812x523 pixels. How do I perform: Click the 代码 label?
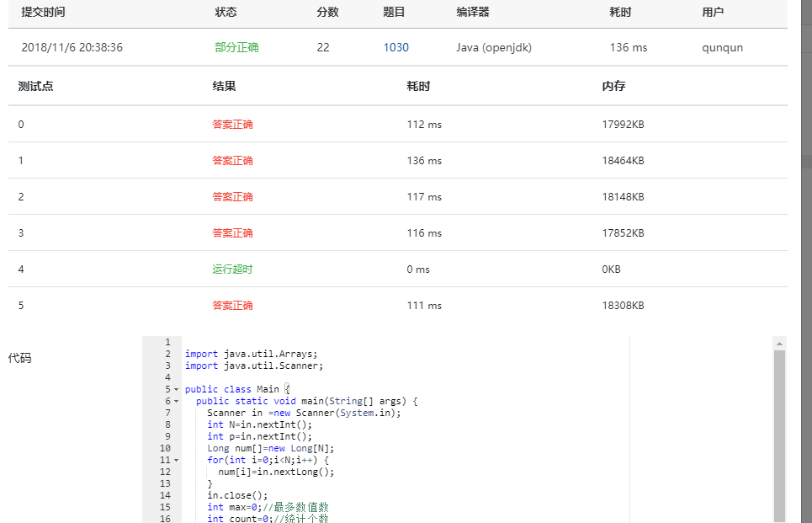(x=19, y=358)
